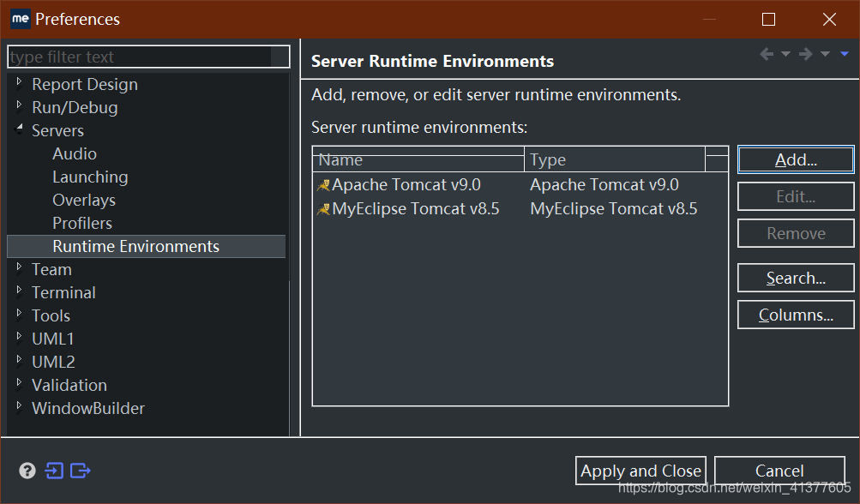Click the Apache Tomcat v9.0 server icon
The height and width of the screenshot is (504, 860).
click(325, 184)
